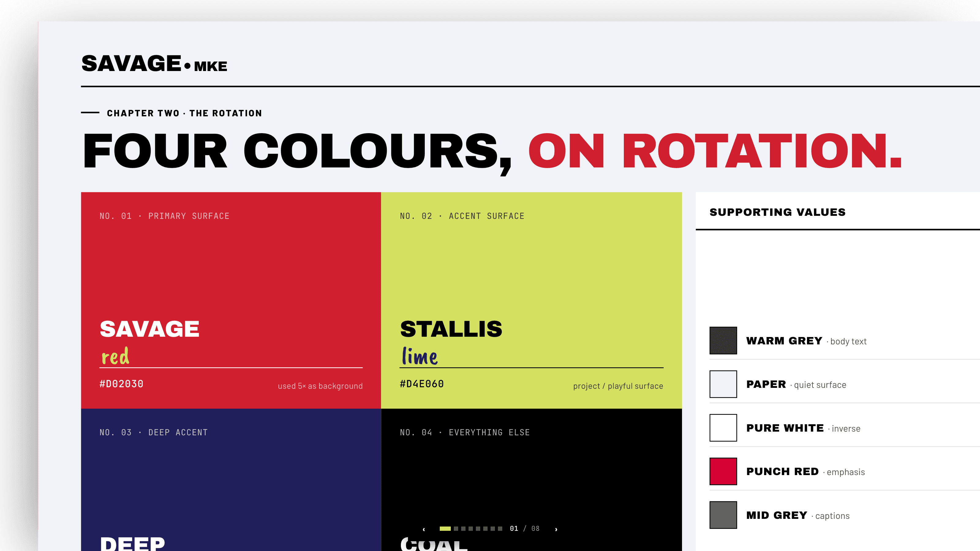Viewport: 980px width, 551px height.
Task: Click the 'NO. 03 · DEEP ACCENT' label
Action: coord(154,432)
